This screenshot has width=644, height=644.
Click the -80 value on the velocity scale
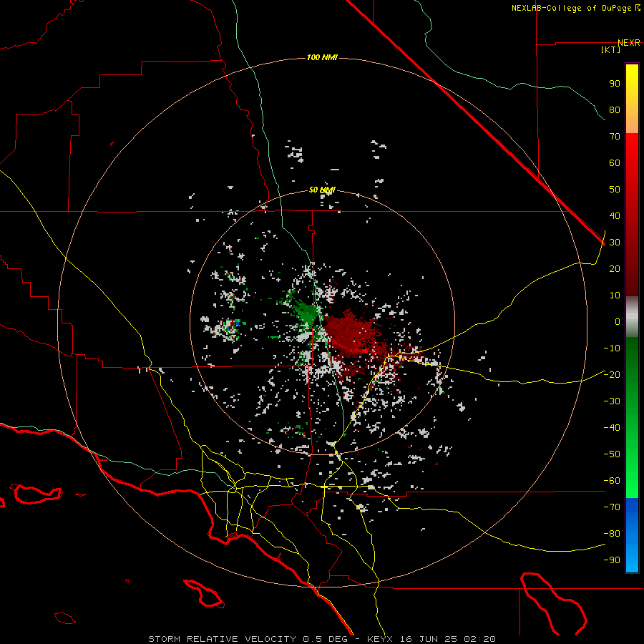612,534
